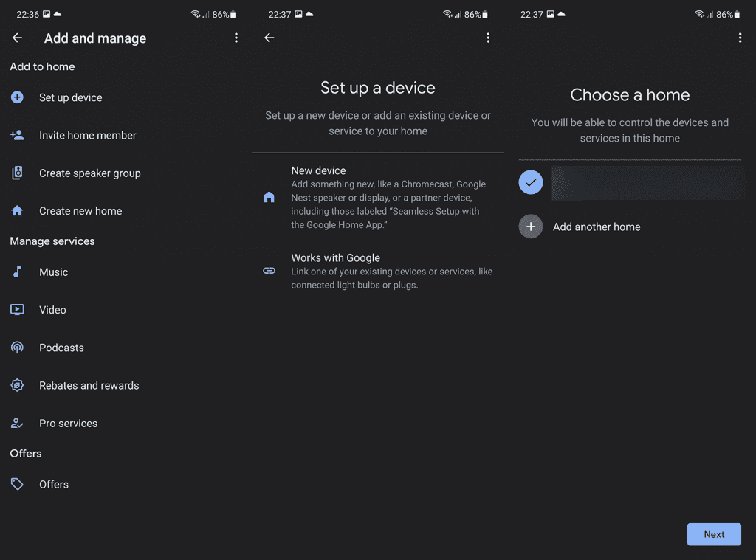This screenshot has width=756, height=560.
Task: Open the overflow menu on Add and manage
Action: click(236, 38)
